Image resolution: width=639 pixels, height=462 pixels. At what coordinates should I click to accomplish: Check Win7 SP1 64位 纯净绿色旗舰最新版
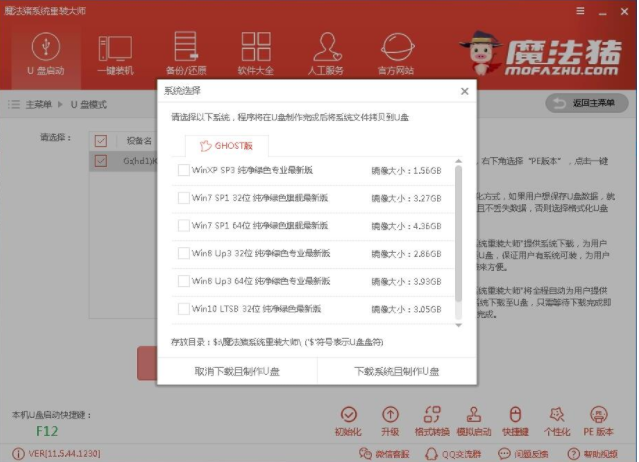pos(183,225)
